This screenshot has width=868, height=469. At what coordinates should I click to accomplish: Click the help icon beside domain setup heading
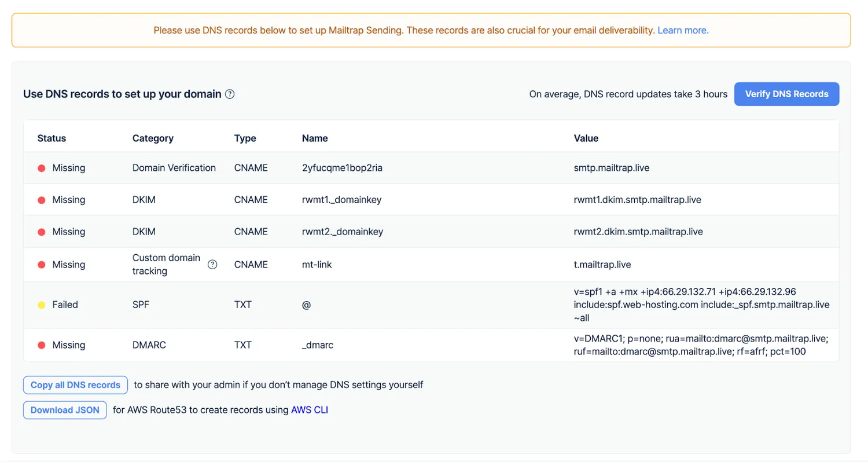230,94
